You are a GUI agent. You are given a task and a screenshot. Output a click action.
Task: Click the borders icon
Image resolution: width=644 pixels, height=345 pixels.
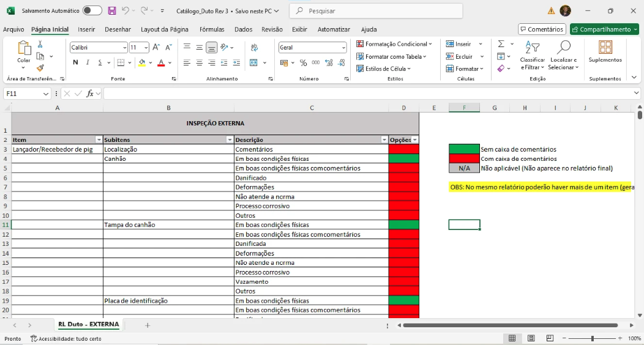(121, 62)
